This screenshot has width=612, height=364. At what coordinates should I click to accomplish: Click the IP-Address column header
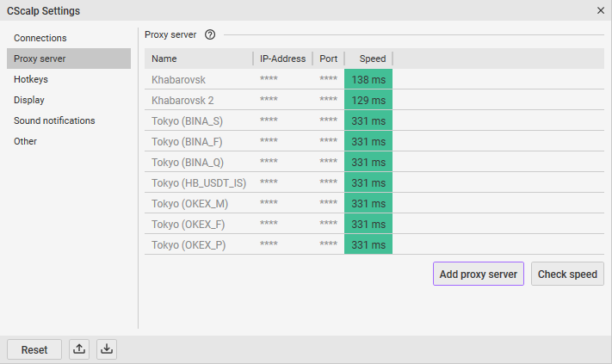282,59
